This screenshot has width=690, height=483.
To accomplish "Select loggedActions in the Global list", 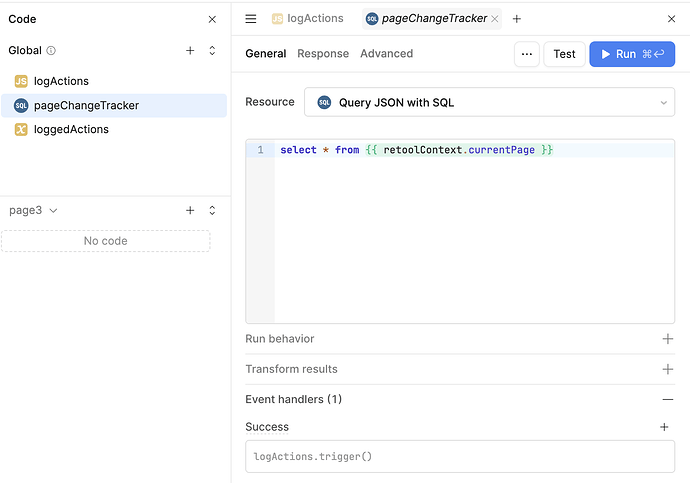I will coord(71,129).
